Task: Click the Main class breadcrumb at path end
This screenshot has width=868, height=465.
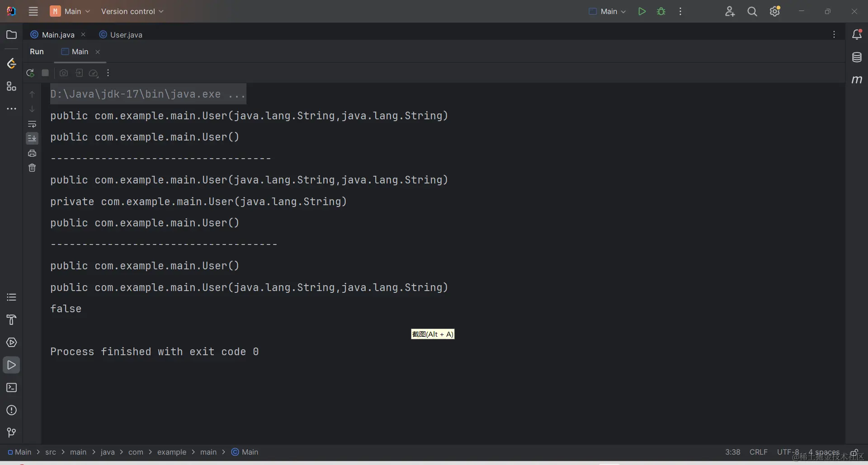Action: [x=245, y=452]
